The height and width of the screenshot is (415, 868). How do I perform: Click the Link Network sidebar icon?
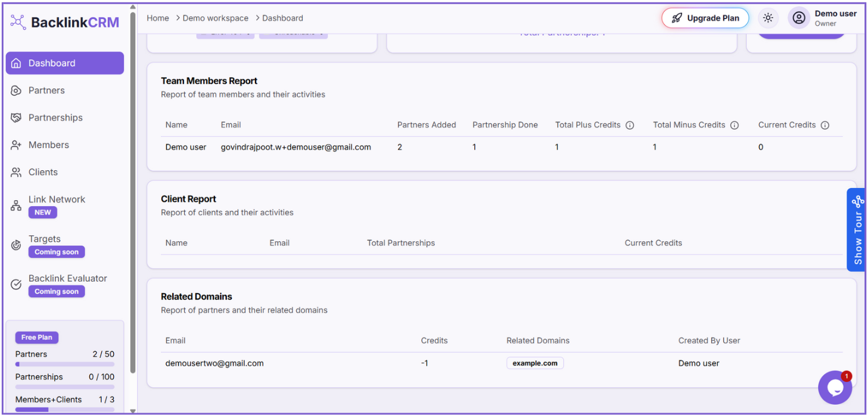click(x=16, y=206)
